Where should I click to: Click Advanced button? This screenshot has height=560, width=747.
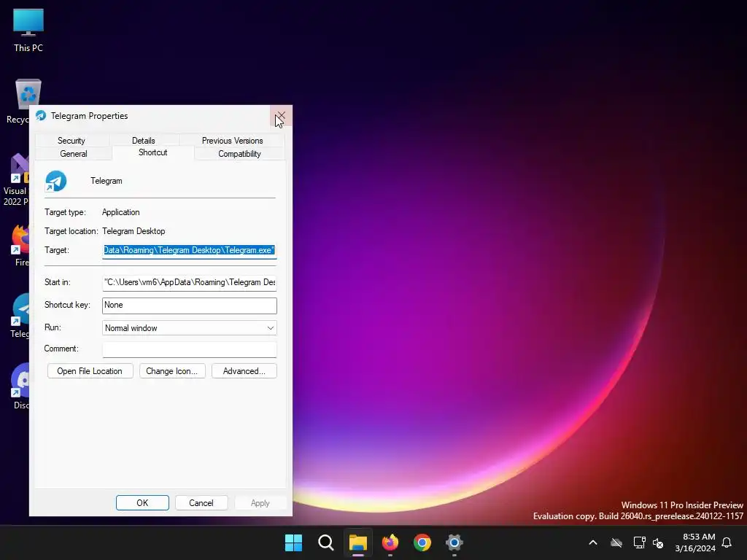coord(244,371)
